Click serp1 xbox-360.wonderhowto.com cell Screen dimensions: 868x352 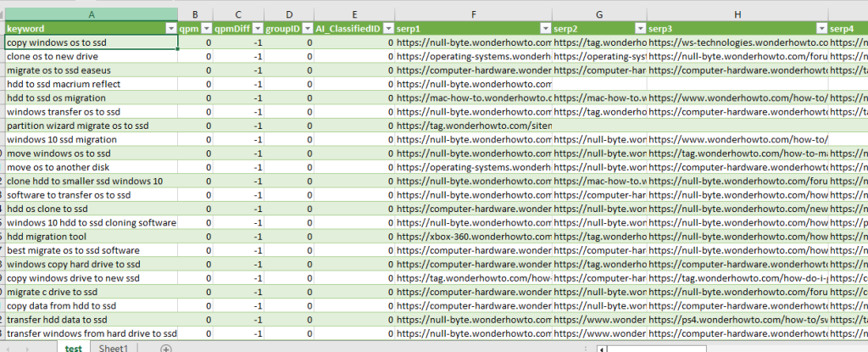coord(474,236)
